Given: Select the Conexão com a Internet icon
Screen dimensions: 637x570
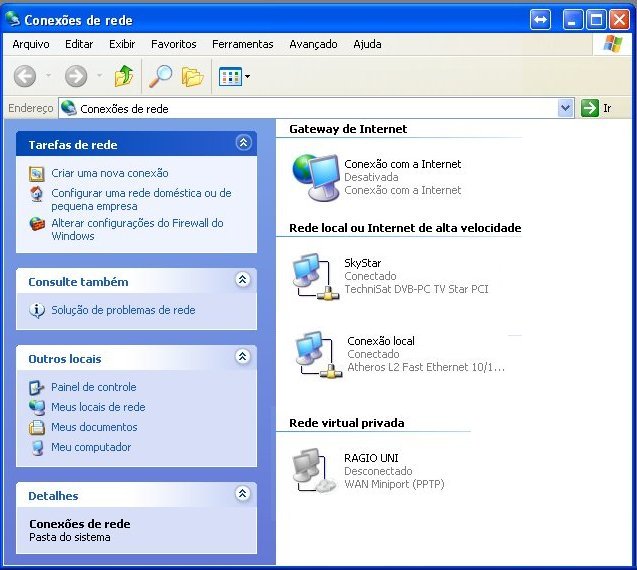Looking at the screenshot, I should click(316, 177).
